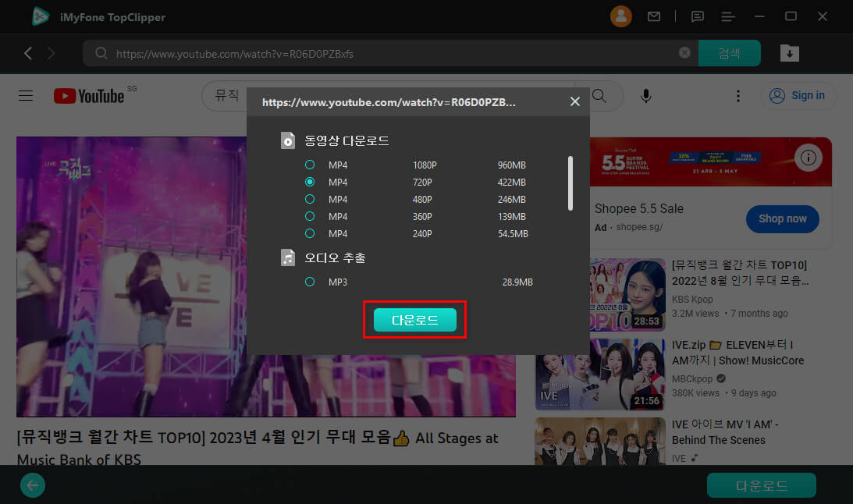Clear the URL with the X icon

[684, 53]
